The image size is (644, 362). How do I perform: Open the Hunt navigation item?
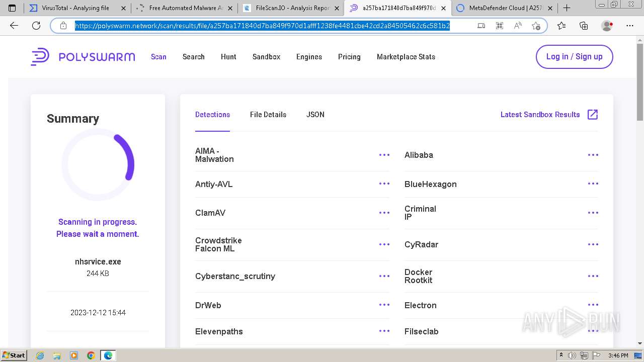(228, 57)
